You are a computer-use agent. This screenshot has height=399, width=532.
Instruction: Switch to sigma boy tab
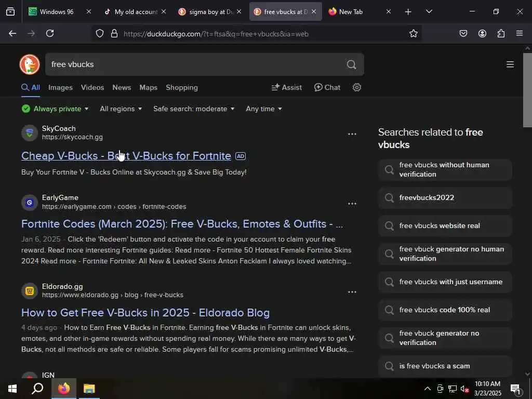click(211, 11)
